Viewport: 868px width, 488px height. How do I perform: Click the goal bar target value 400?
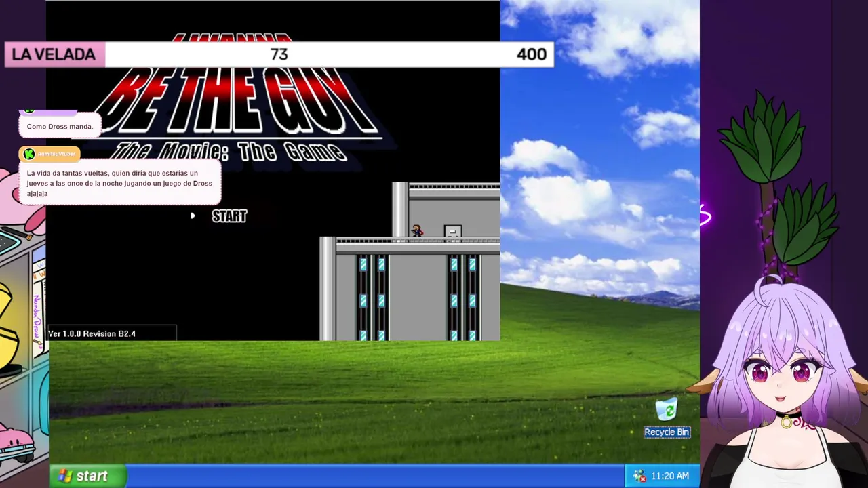point(531,54)
